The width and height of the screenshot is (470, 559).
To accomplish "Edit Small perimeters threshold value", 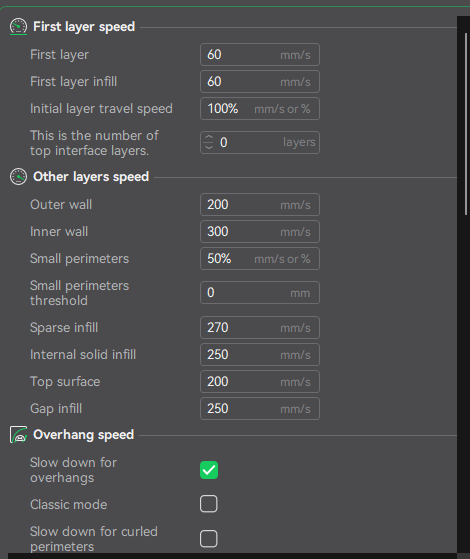I will pyautogui.click(x=260, y=293).
